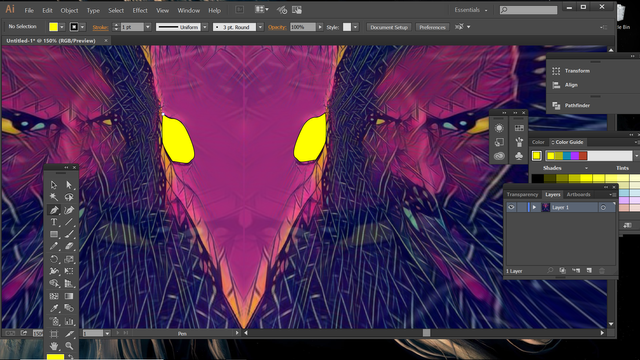Switch to the Artboards tab
The width and height of the screenshot is (640, 360).
tap(578, 194)
